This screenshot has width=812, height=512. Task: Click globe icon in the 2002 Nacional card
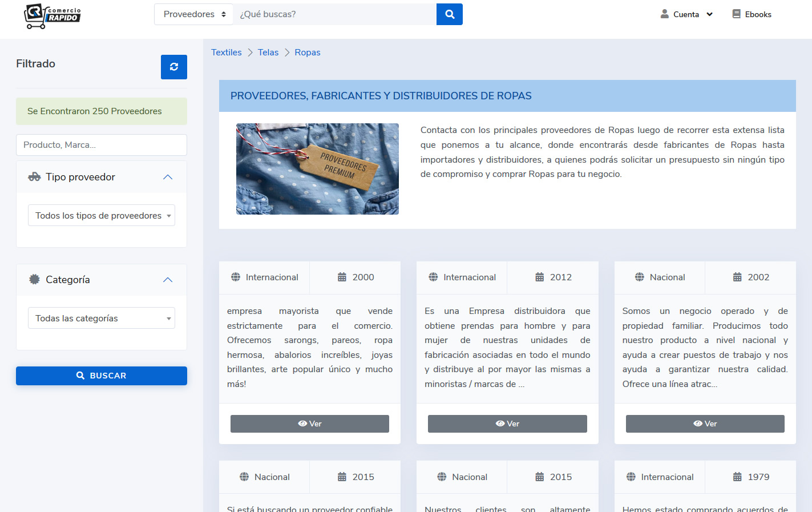coord(640,277)
